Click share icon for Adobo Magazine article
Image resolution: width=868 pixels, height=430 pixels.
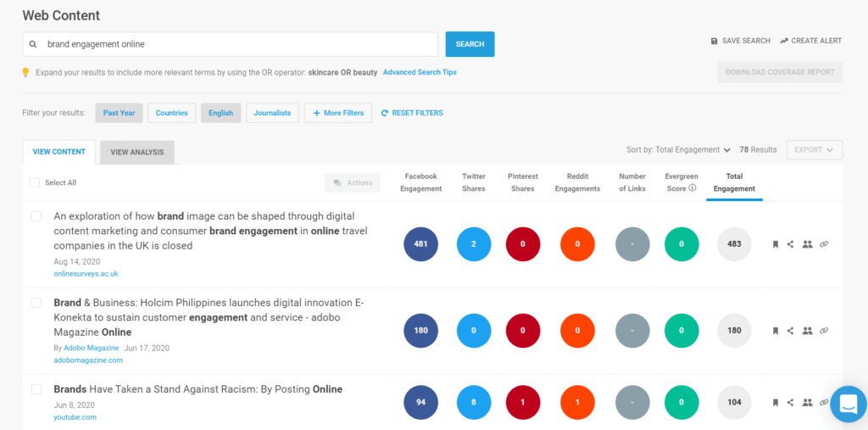coord(790,331)
